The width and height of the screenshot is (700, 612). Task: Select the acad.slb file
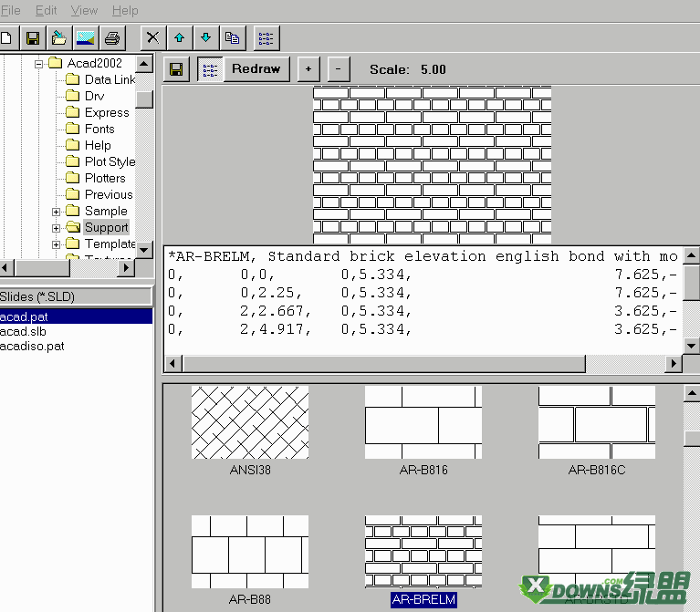click(23, 331)
